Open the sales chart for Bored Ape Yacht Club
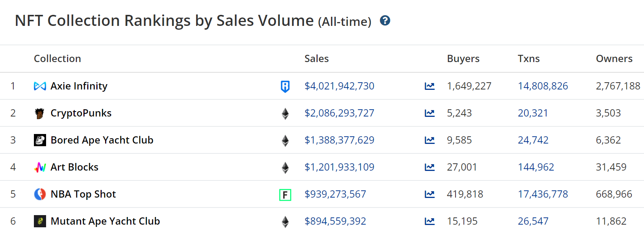 point(430,140)
